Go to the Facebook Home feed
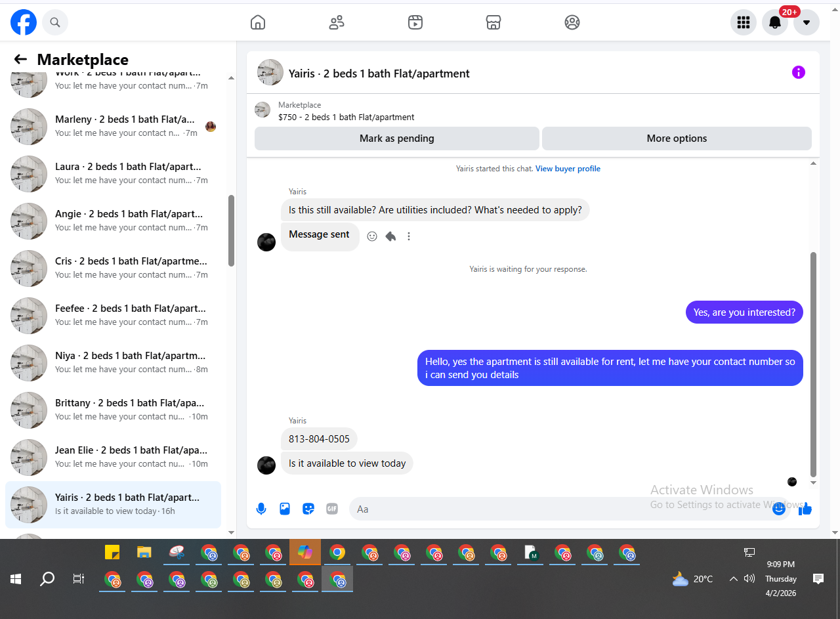Image resolution: width=840 pixels, height=619 pixels. coord(258,22)
